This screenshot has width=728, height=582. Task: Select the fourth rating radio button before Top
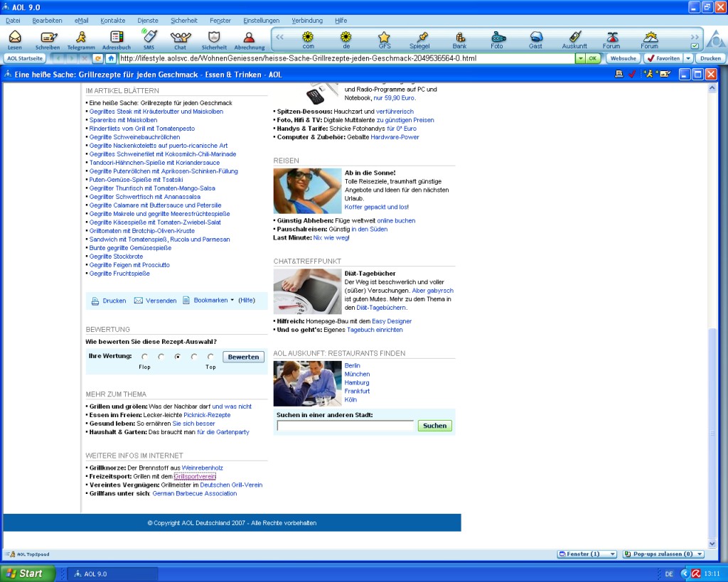coord(194,357)
